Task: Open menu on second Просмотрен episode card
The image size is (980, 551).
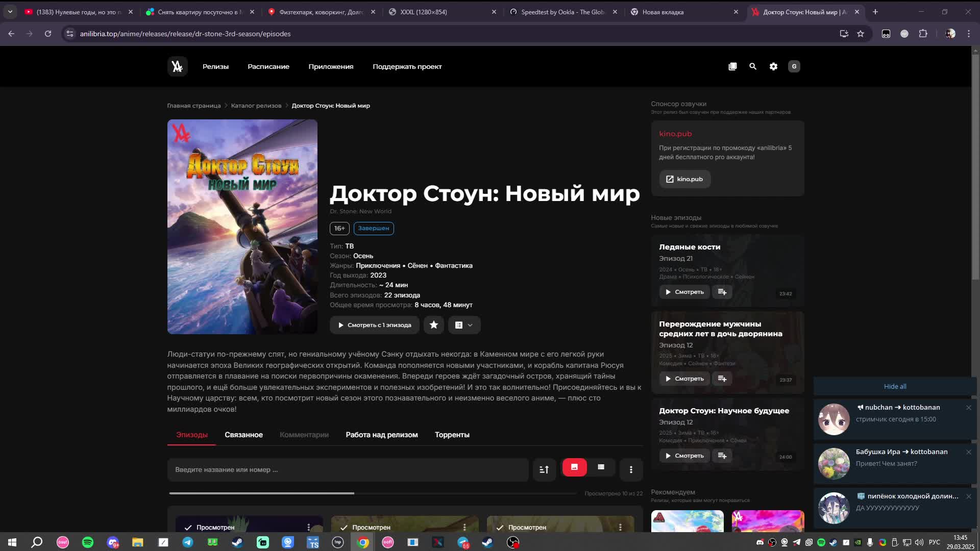Action: click(464, 527)
